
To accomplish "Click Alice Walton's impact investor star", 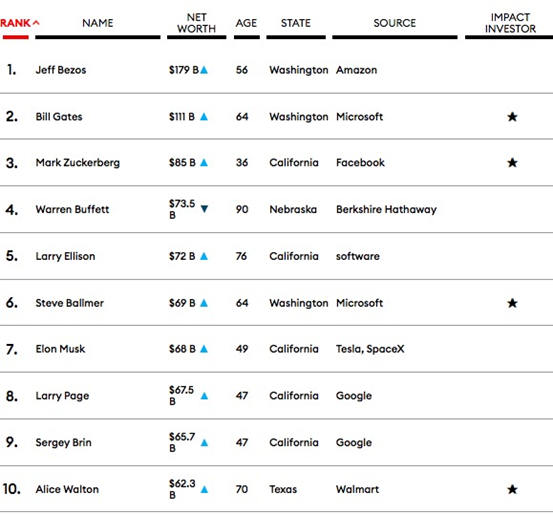I will (x=512, y=489).
